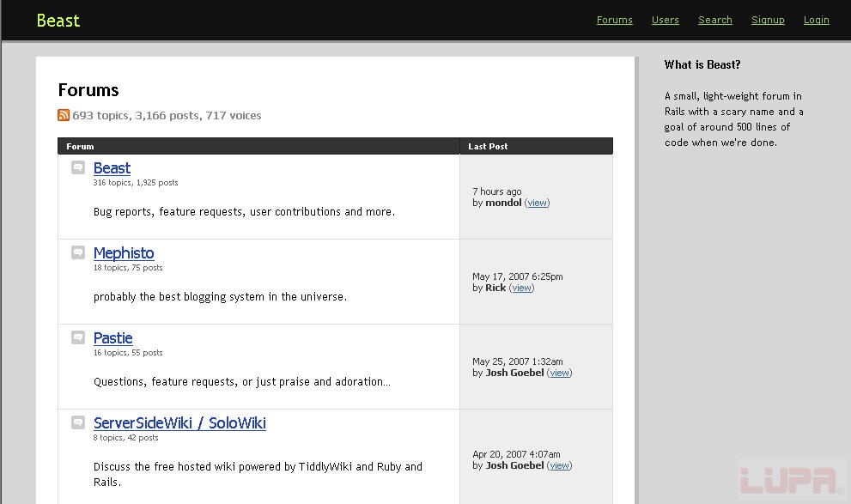Click the 'May 17, 2007 6:25pm' timestamp
The image size is (851, 504).
point(517,276)
